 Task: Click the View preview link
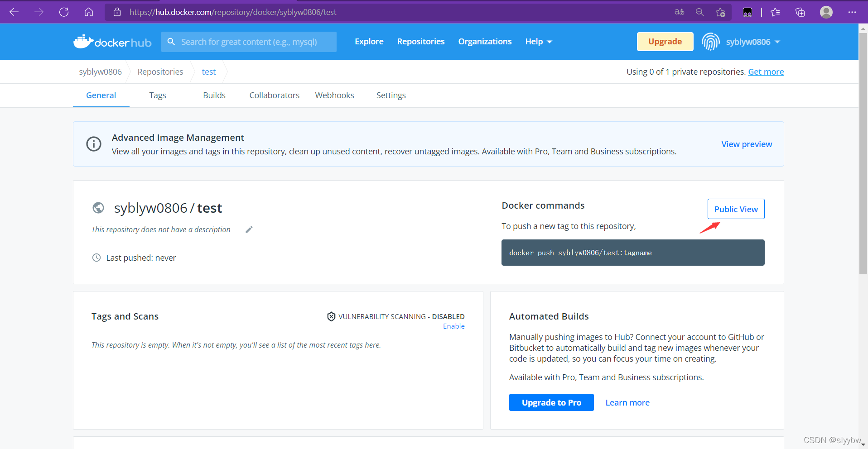(747, 144)
